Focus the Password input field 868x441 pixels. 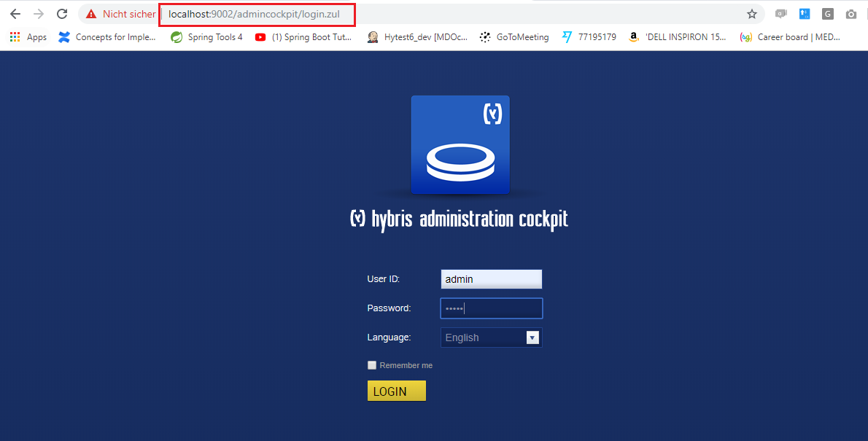coord(491,308)
